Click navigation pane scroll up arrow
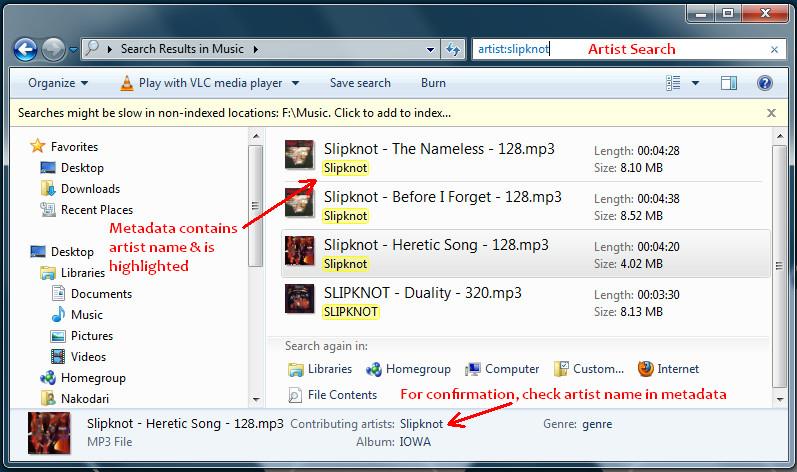Image resolution: width=797 pixels, height=472 pixels. tap(256, 136)
